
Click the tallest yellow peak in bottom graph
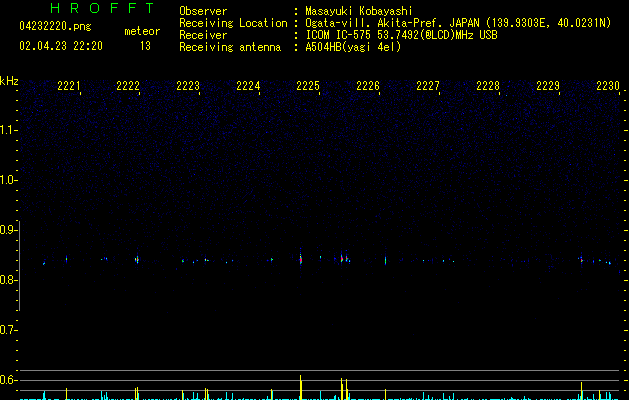pyautogui.click(x=300, y=387)
